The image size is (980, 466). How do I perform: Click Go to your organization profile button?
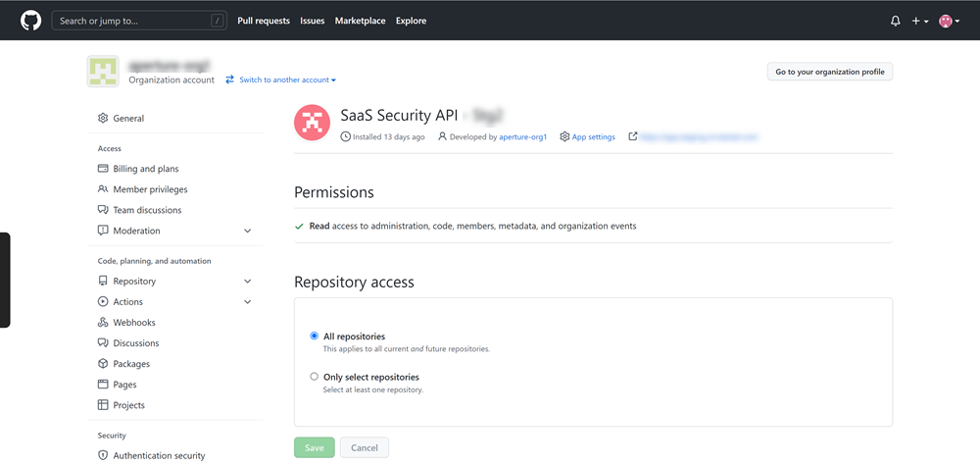coord(829,72)
